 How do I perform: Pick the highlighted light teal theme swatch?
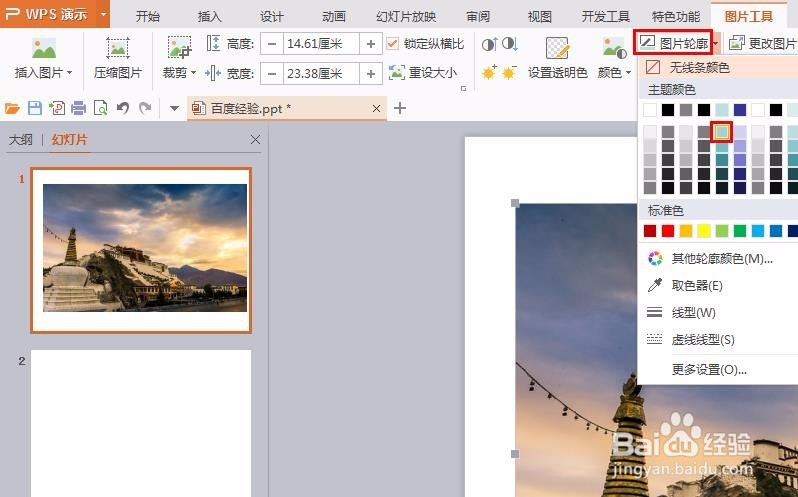[722, 132]
